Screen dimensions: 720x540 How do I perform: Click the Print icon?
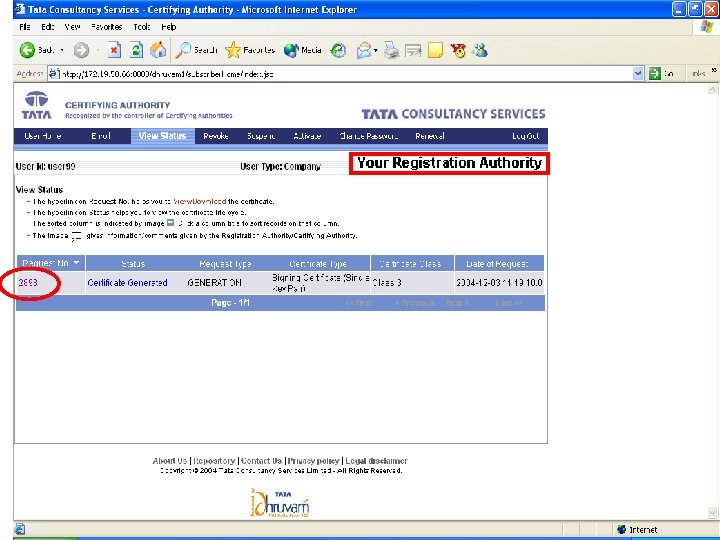(392, 50)
